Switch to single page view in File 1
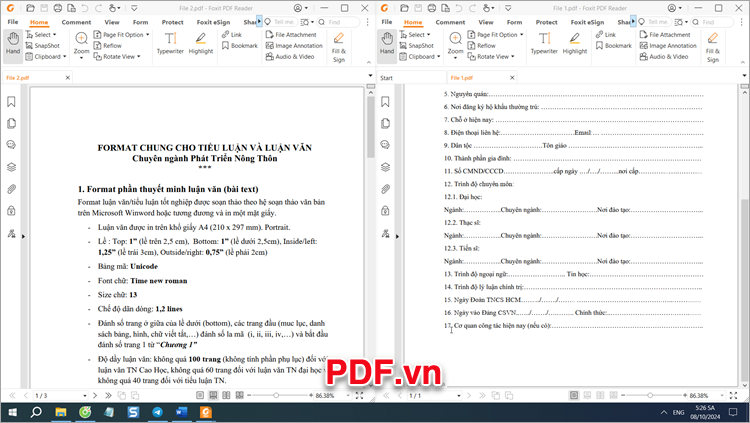Image resolution: width=750 pixels, height=423 pixels. click(574, 395)
